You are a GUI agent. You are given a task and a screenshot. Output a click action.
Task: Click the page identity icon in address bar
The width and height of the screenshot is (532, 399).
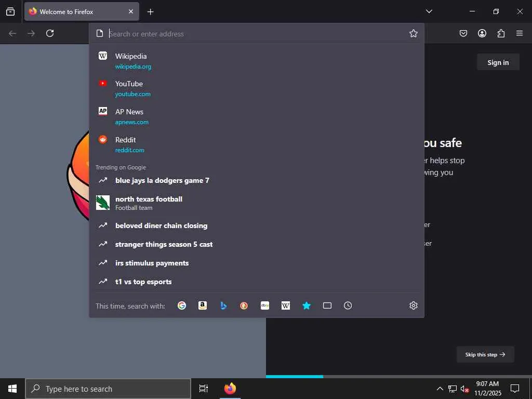tap(99, 33)
